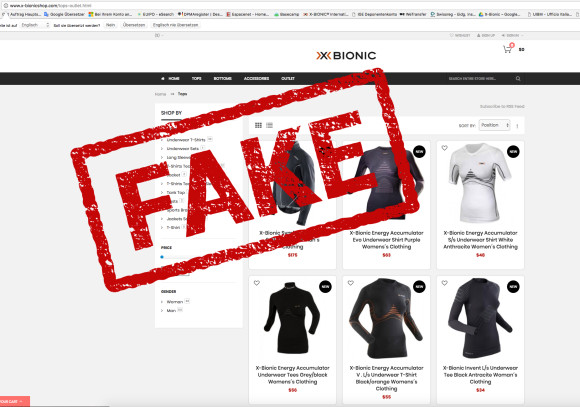Filter by Men gender option
This screenshot has height=407, width=580.
click(171, 311)
